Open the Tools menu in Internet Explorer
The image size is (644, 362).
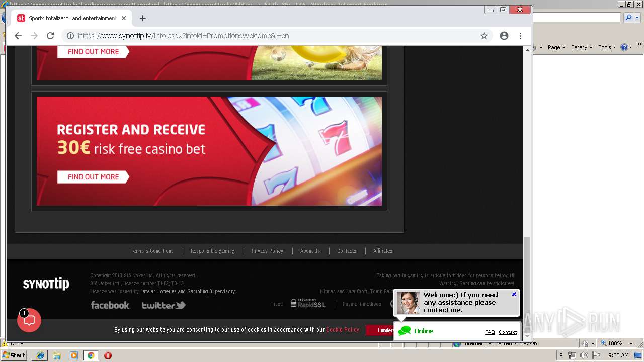607,47
